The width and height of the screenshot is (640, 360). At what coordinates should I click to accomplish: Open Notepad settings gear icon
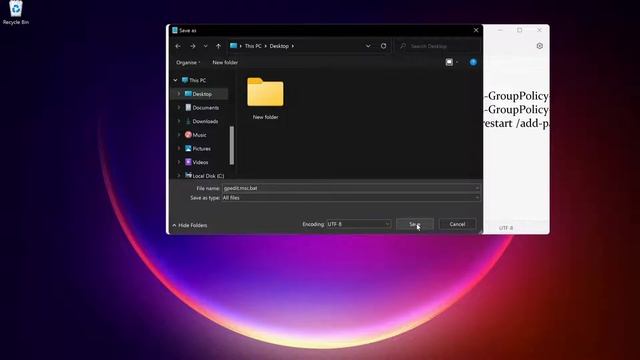coord(540,46)
